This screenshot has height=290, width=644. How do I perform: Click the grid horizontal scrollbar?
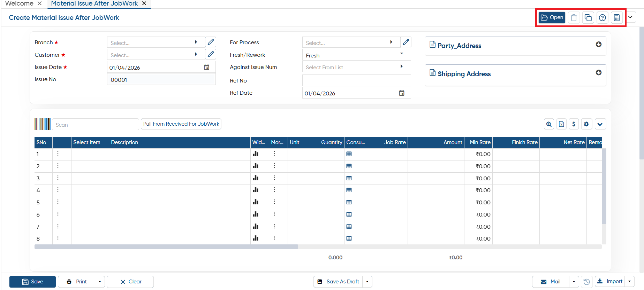click(166, 247)
